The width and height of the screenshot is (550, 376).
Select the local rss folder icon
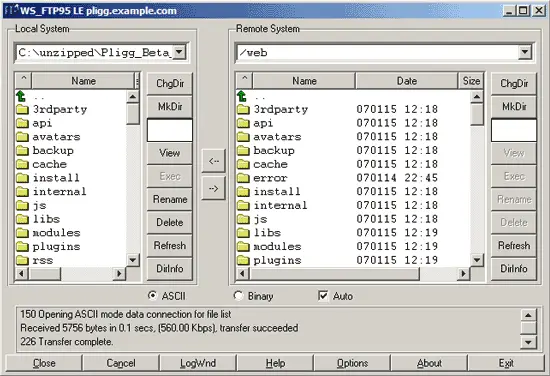point(22,260)
